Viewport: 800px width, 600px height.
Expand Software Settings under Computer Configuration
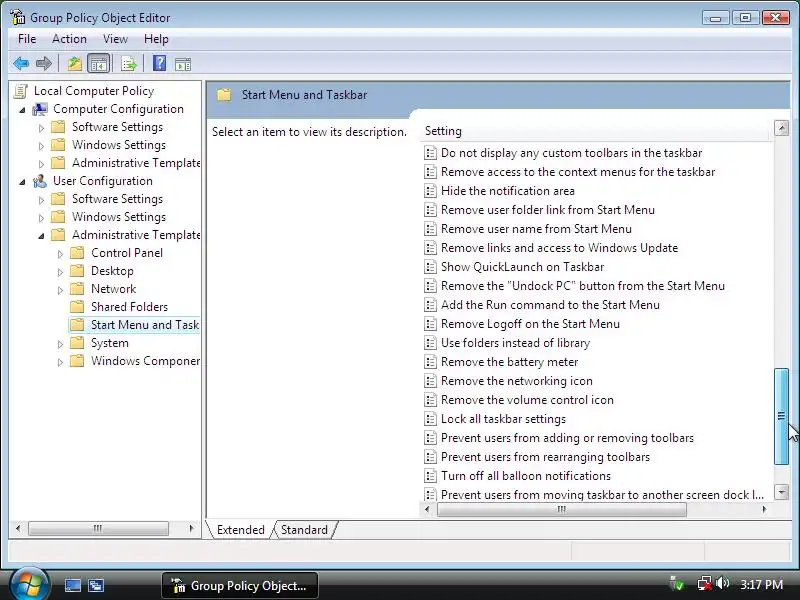[x=41, y=128]
